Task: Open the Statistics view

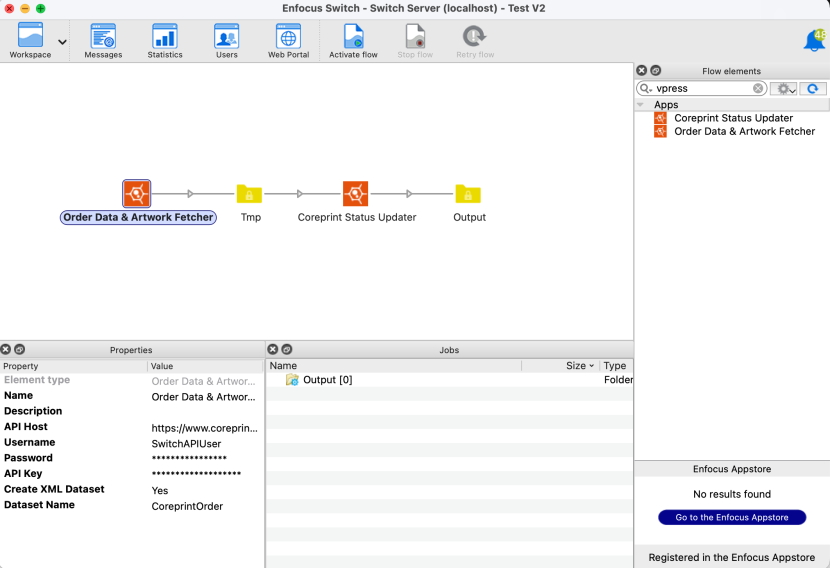Action: tap(165, 41)
